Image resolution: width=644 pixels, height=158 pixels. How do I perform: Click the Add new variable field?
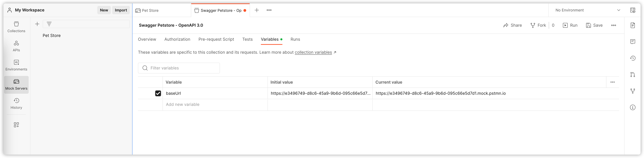(x=215, y=105)
